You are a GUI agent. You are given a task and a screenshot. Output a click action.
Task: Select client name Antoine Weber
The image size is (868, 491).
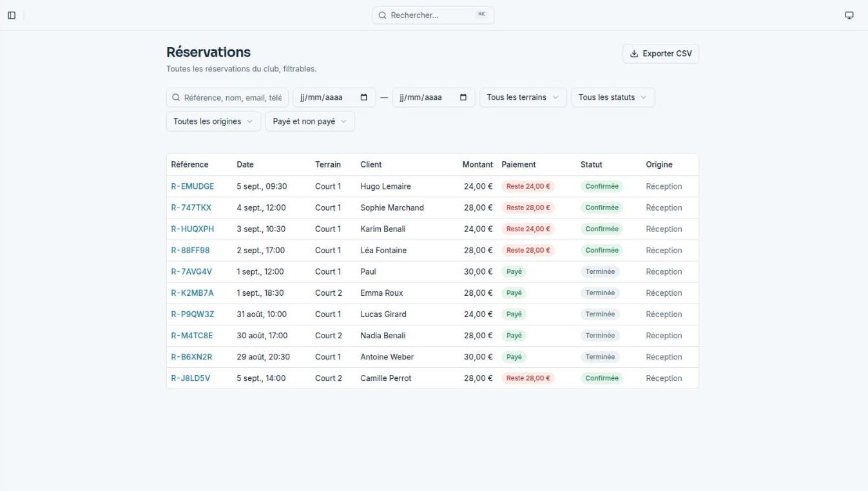click(x=387, y=356)
